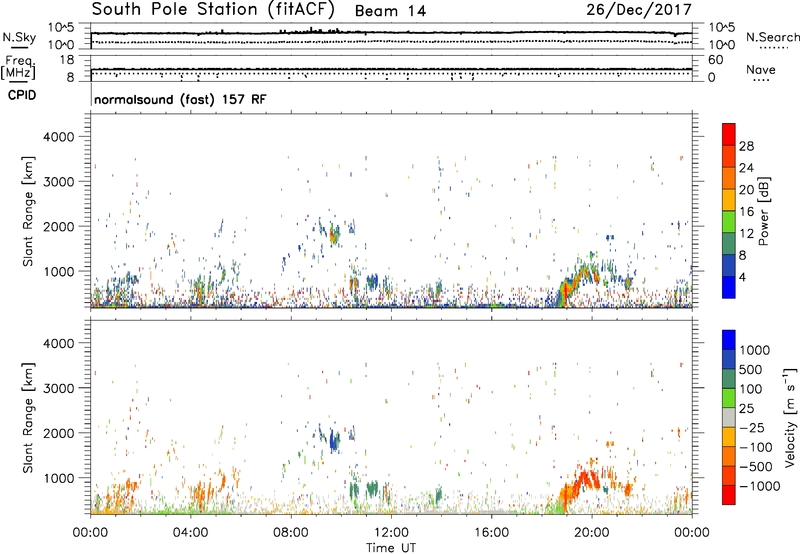Click the '16:00' time axis tick label
This screenshot has height=554, width=800.
(491, 533)
